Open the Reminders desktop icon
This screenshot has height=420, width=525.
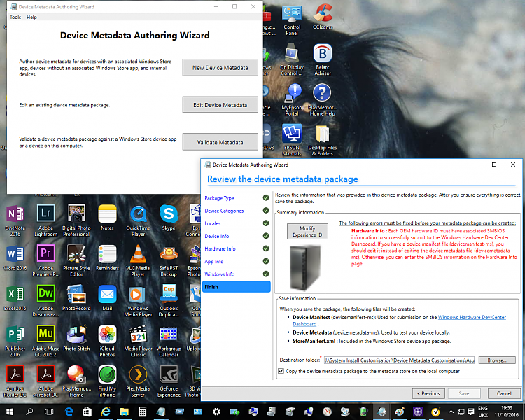107,258
